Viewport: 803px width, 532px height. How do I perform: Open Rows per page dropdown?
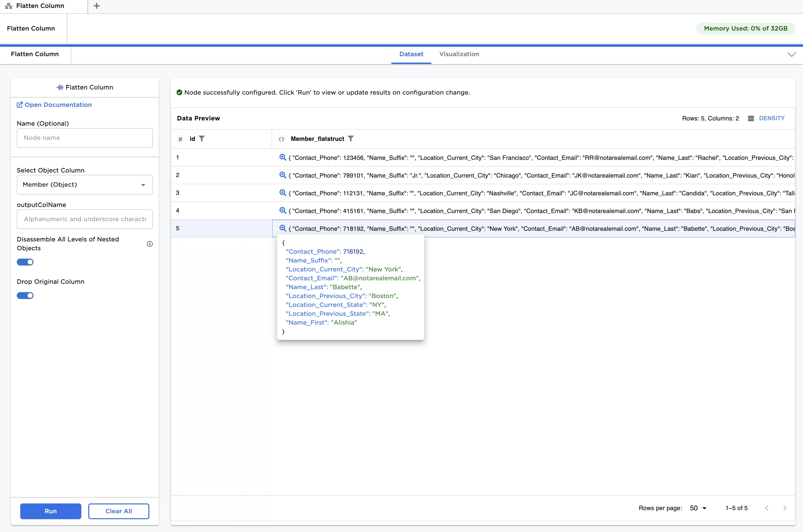pyautogui.click(x=698, y=508)
